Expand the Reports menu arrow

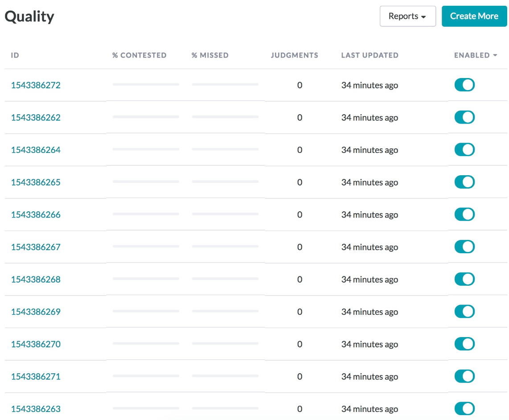[x=423, y=16]
